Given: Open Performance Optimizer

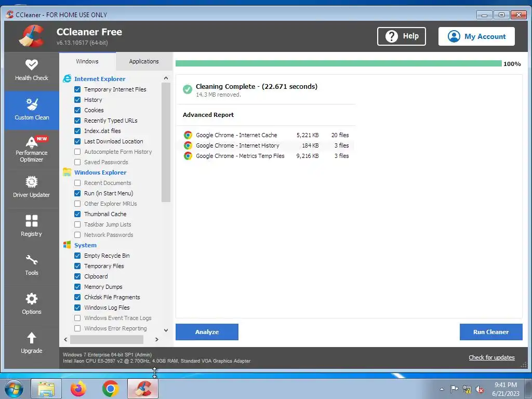Looking at the screenshot, I should tap(32, 149).
